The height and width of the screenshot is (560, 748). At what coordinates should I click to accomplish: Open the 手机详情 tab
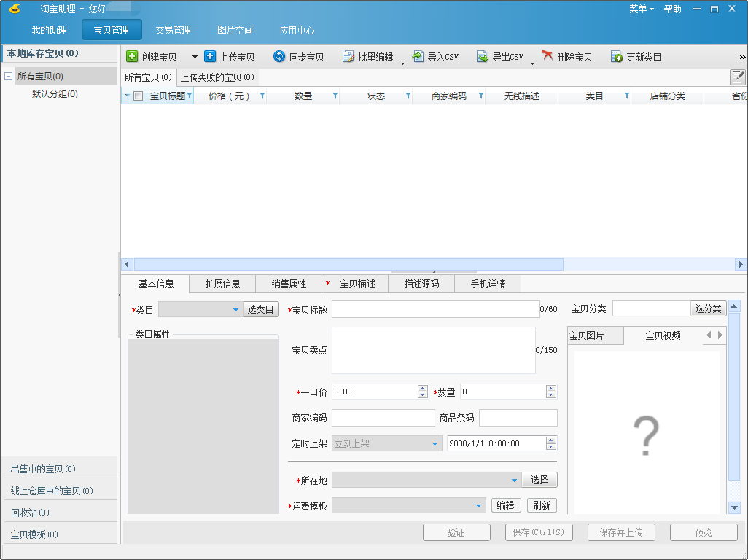point(488,284)
